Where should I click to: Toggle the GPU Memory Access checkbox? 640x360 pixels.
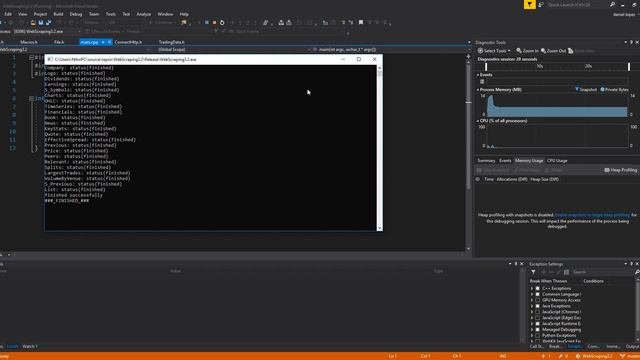(538, 300)
